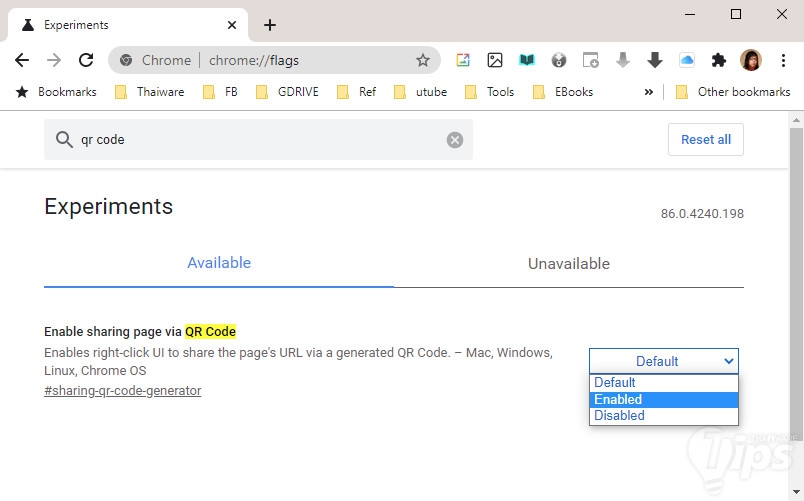Open Other bookmarks folder
This screenshot has height=501, width=804.
733,92
